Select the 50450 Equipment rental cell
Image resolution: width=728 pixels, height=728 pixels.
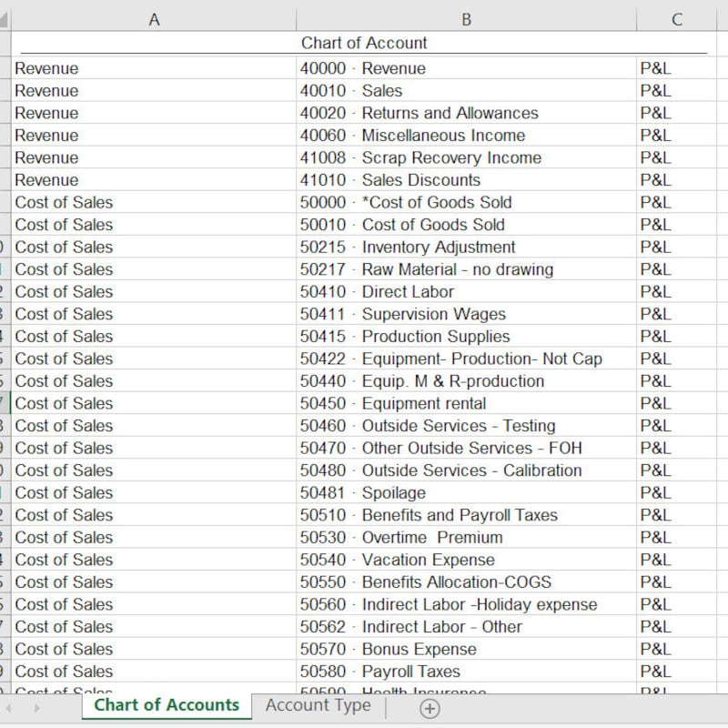(x=466, y=403)
